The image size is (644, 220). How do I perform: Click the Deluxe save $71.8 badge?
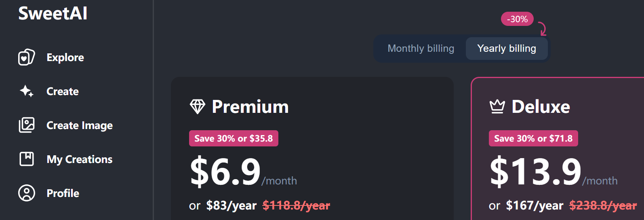coord(533,138)
